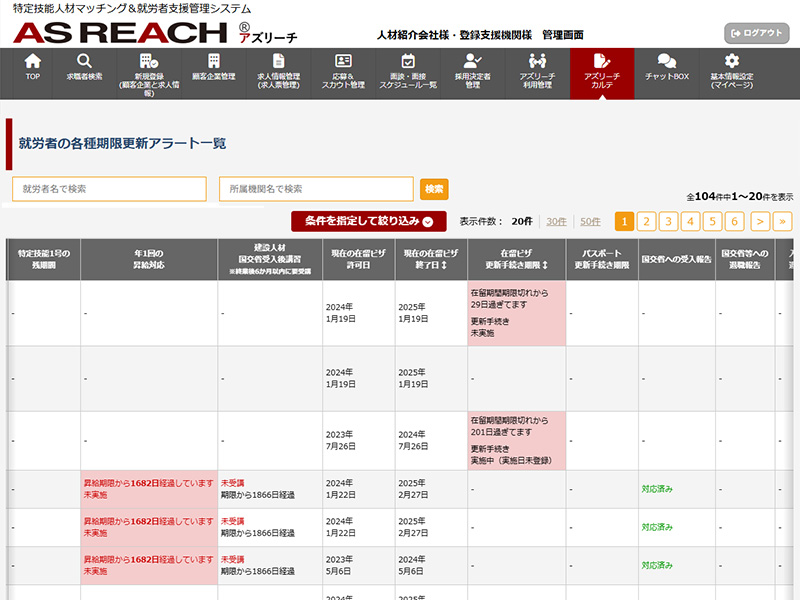800x600 pixels.
Task: Focus the 所属機関名で検索 field
Action: point(316,189)
